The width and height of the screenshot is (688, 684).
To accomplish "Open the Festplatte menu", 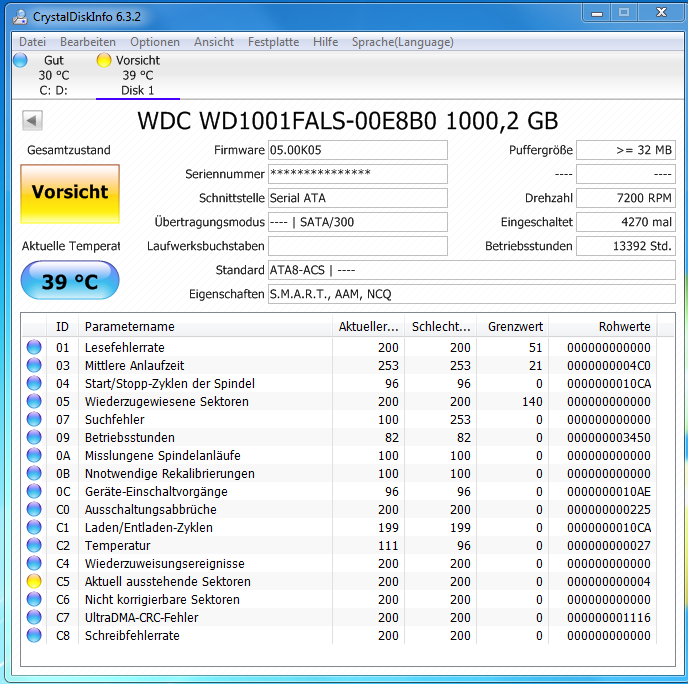I will 273,42.
